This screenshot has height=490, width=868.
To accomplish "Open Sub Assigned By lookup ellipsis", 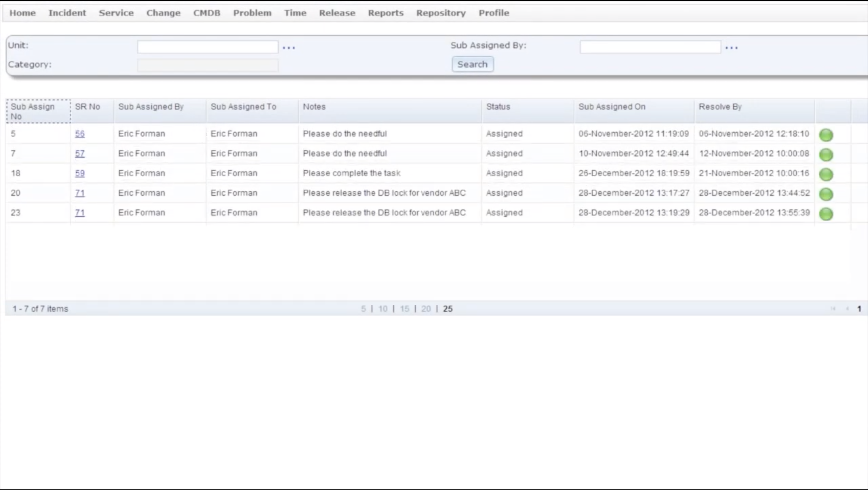I will click(731, 48).
